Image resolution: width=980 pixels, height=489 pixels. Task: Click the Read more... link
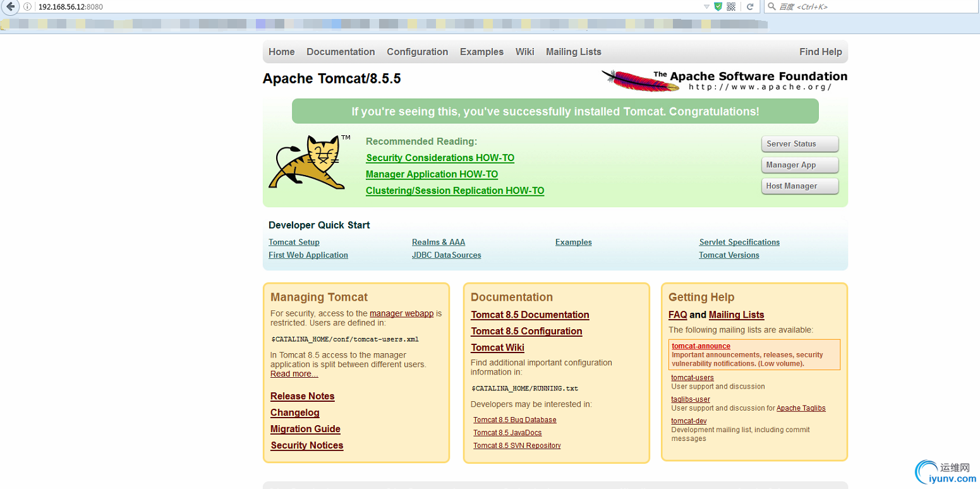pos(294,374)
